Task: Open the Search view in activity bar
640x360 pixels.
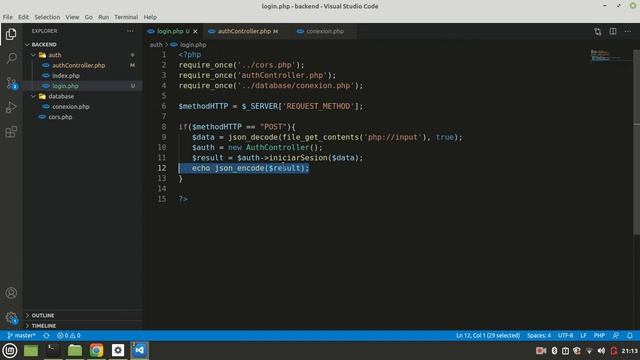Action: pos(11,58)
